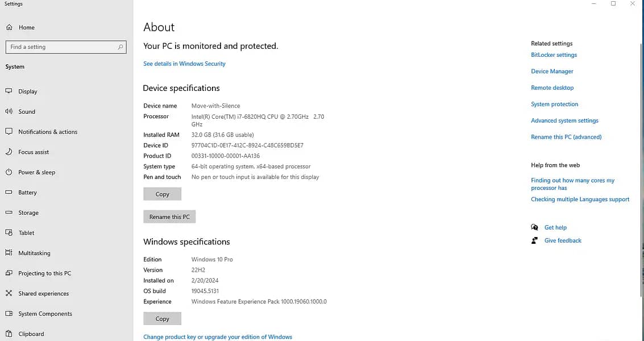Select the Sound speaker icon

(9, 111)
